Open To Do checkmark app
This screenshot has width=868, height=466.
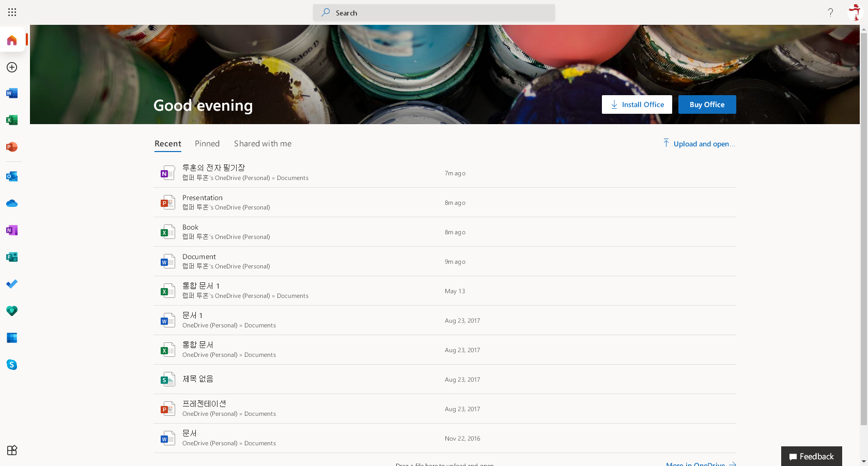(12, 284)
